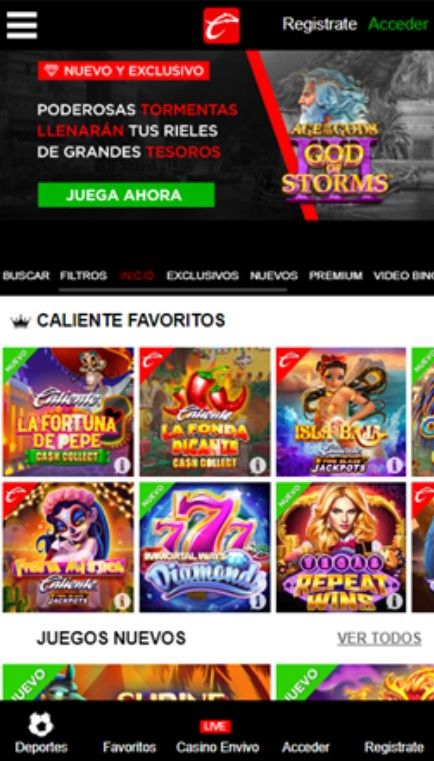Viewport: 434px width, 761px height.
Task: Select the EXCLUSIVOS tab
Action: coord(202,276)
